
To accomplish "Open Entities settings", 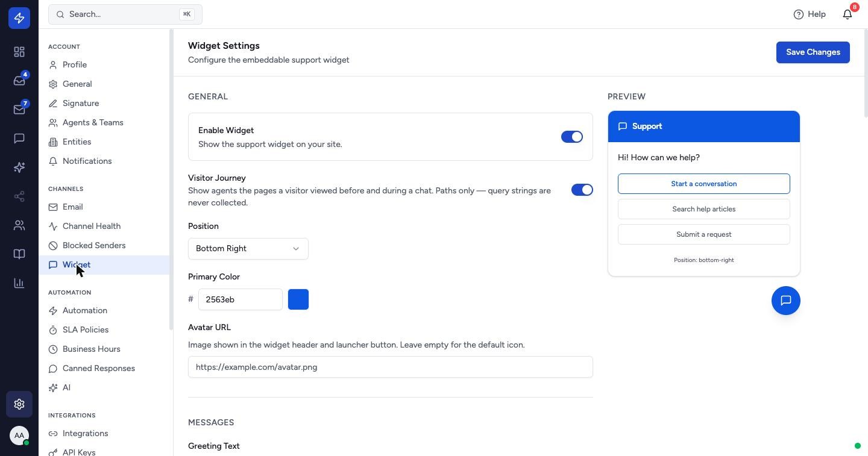I will (104, 142).
